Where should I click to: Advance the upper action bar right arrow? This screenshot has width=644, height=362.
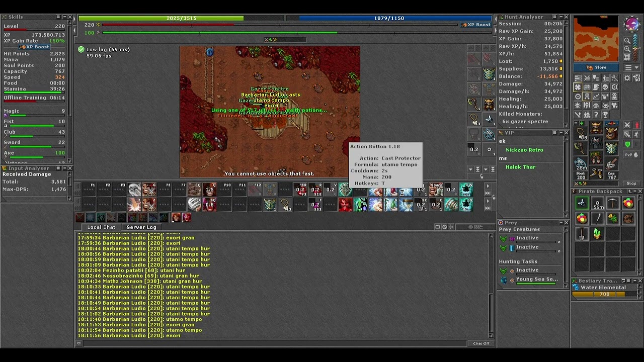tap(488, 186)
